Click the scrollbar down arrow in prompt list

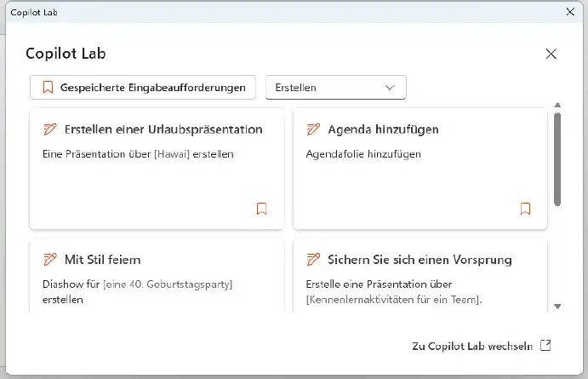click(557, 306)
